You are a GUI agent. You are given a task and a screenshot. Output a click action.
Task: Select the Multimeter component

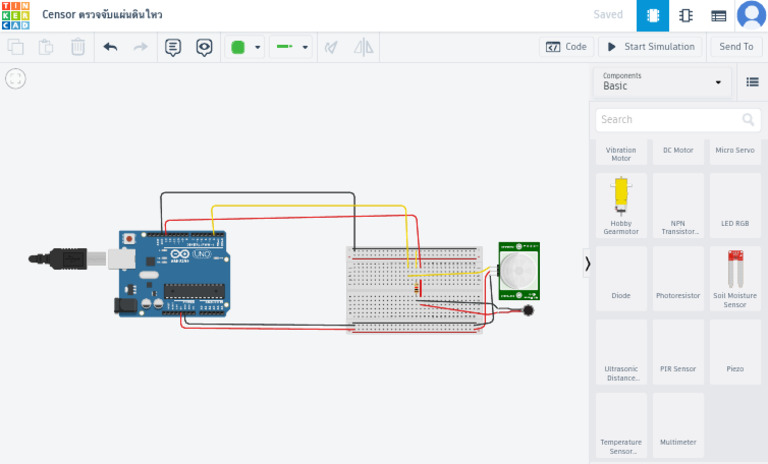click(x=678, y=425)
